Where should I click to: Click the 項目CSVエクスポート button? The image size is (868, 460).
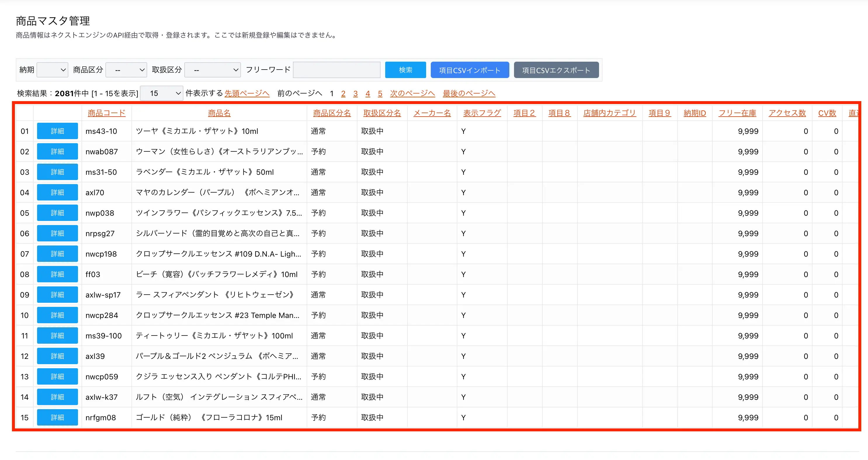coord(556,70)
